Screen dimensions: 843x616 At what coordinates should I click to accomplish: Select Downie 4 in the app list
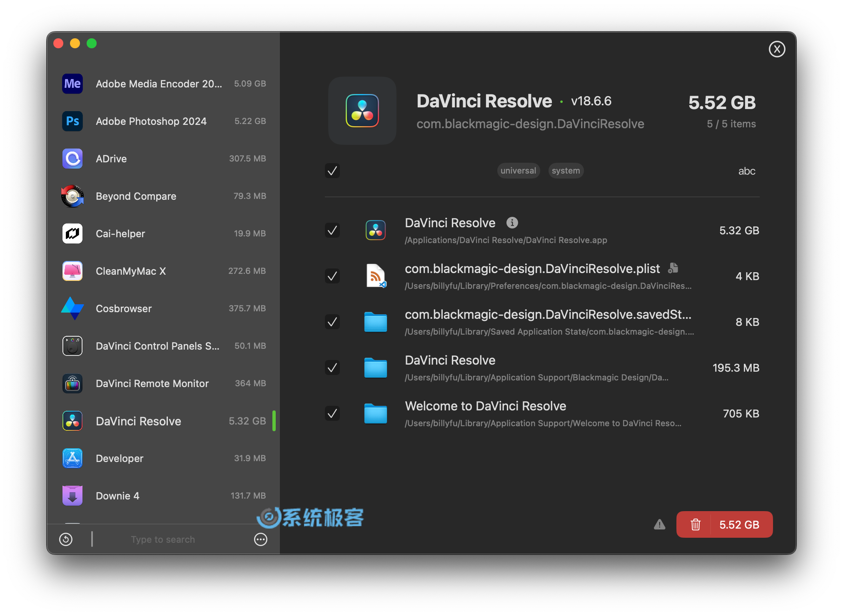click(163, 496)
